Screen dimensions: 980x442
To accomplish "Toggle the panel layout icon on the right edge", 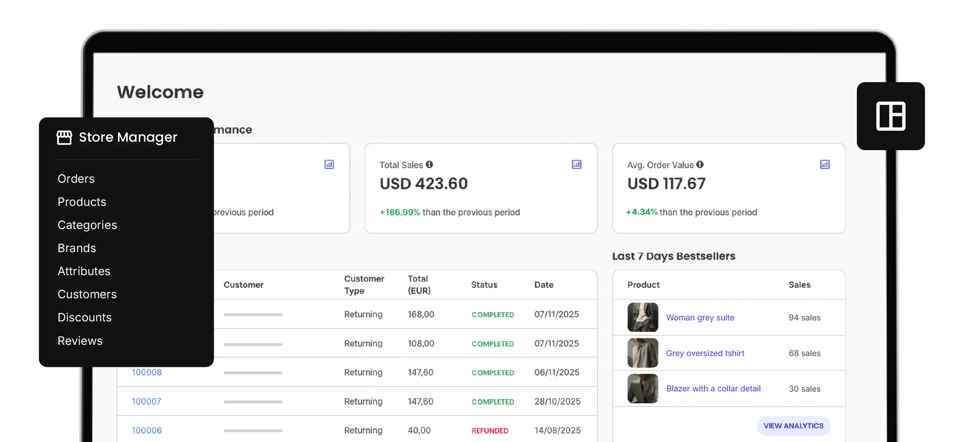I will click(890, 117).
